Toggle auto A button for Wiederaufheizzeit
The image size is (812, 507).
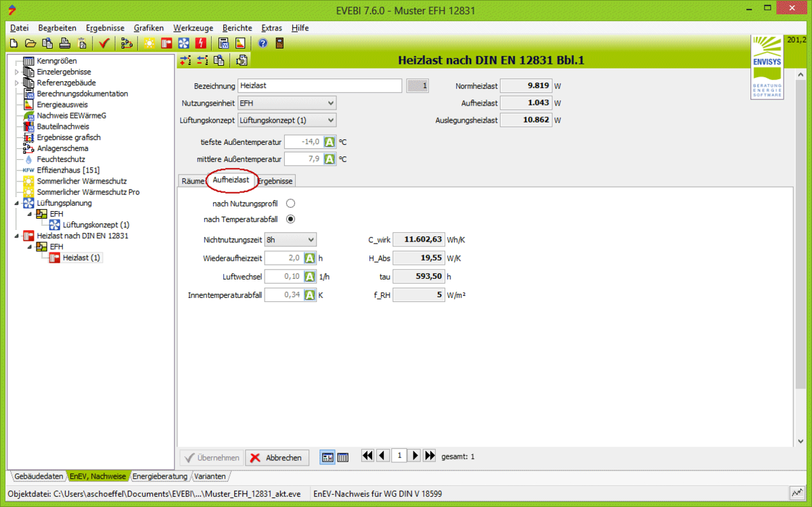[x=309, y=258]
